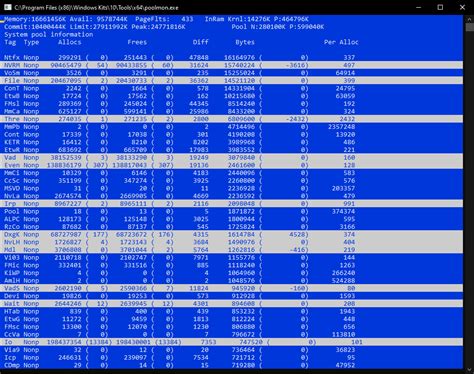The height and width of the screenshot is (374, 474).
Task: Click the Frees column header
Action: (x=137, y=42)
